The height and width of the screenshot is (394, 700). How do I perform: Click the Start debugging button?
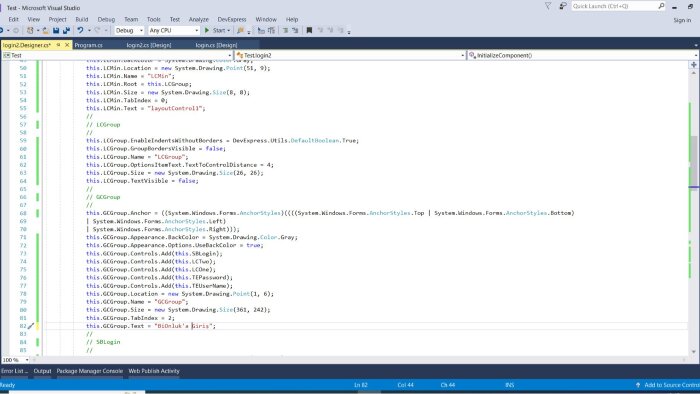[216, 30]
